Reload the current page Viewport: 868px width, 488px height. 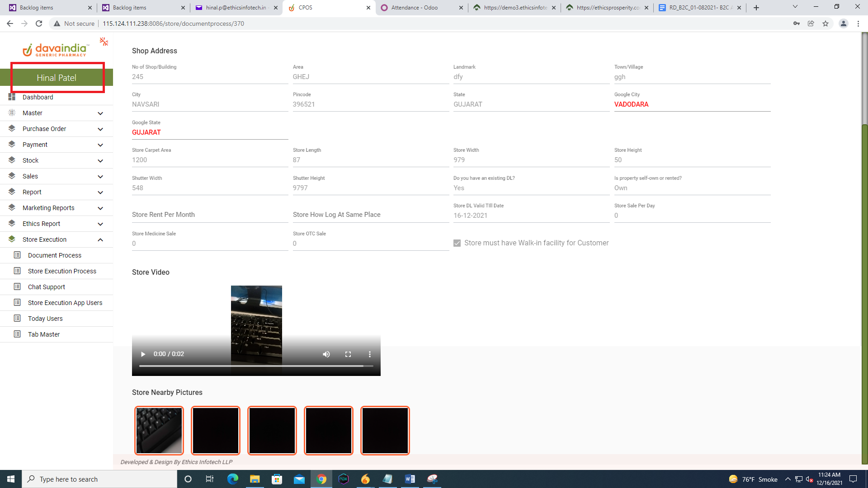coord(39,23)
